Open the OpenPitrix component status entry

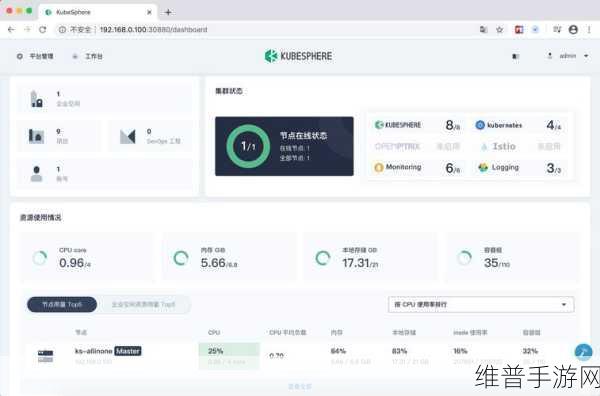tap(417, 147)
